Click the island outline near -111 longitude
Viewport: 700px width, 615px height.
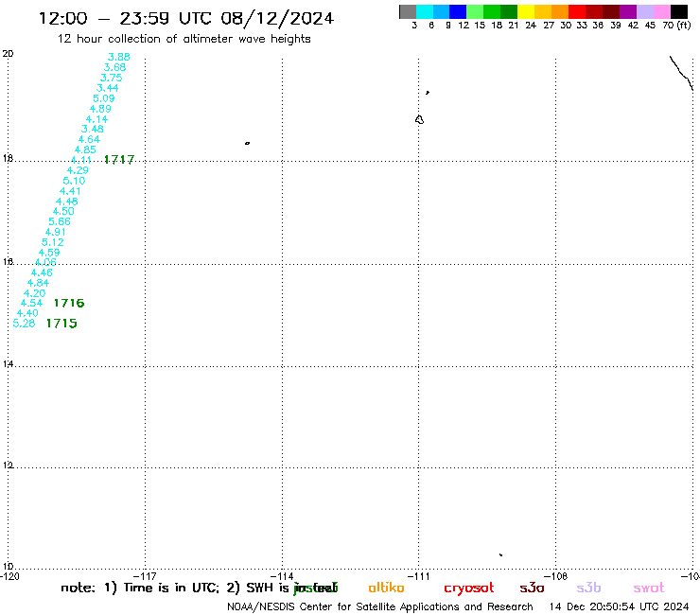(x=419, y=119)
